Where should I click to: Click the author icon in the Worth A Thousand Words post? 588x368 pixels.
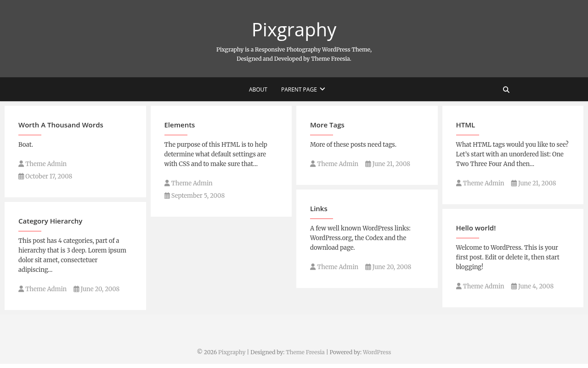(21, 164)
